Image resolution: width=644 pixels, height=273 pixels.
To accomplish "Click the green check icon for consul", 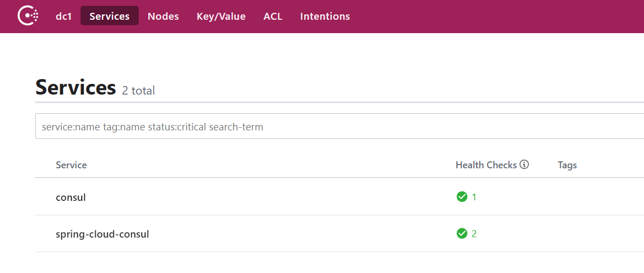I will pyautogui.click(x=462, y=197).
